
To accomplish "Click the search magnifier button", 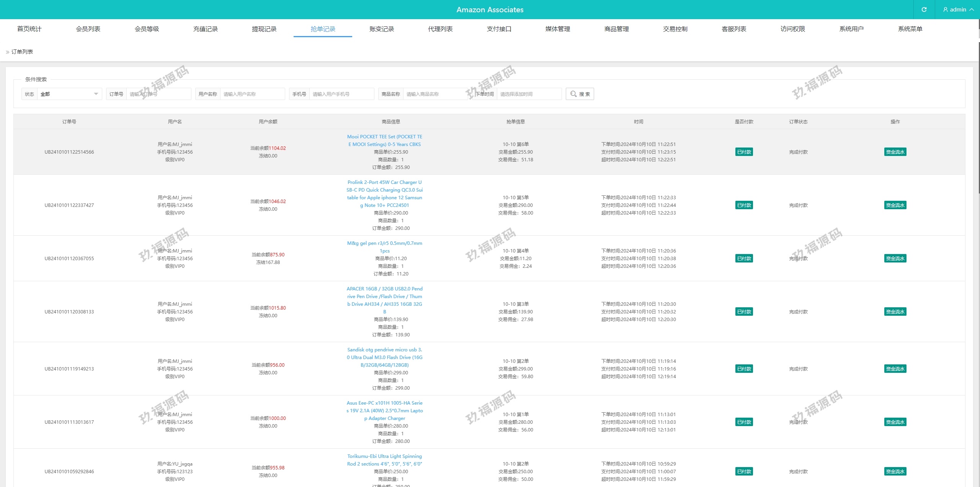I will [580, 94].
